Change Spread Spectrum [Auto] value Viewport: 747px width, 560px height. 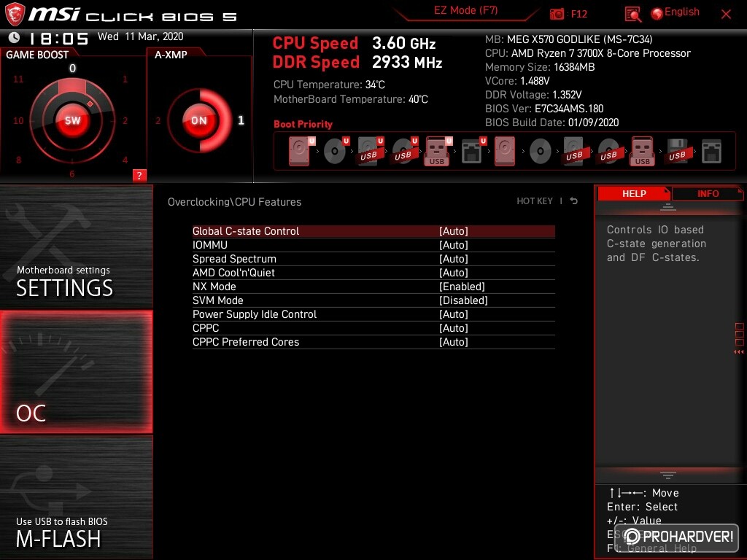(454, 259)
